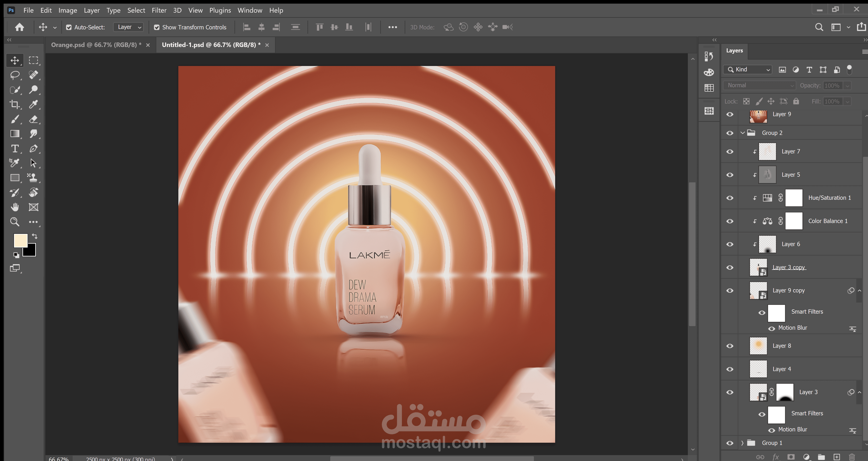Toggle Show Transform Controls checkbox
868x461 pixels.
[x=157, y=27]
